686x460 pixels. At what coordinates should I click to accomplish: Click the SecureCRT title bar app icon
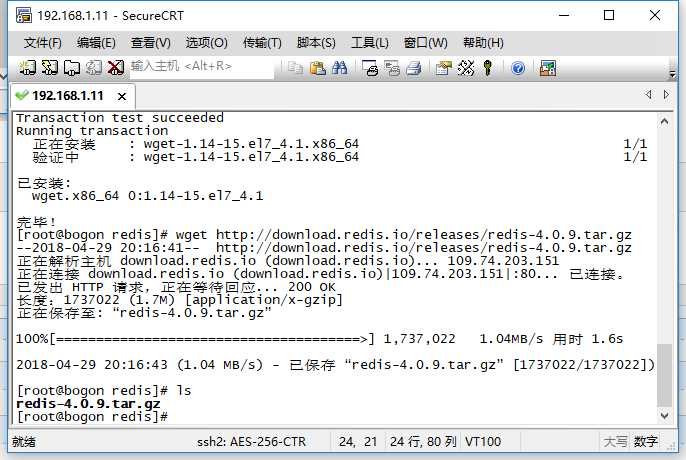[24, 15]
